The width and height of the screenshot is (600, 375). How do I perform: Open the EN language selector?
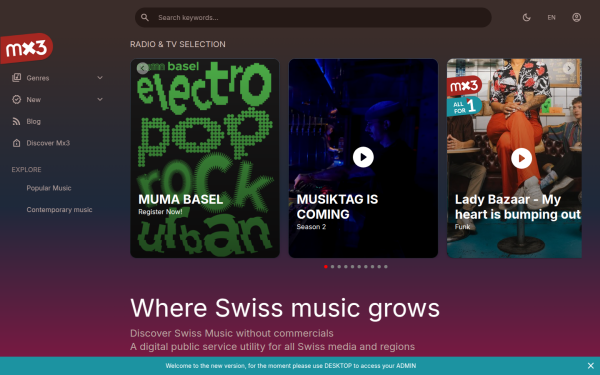click(551, 18)
